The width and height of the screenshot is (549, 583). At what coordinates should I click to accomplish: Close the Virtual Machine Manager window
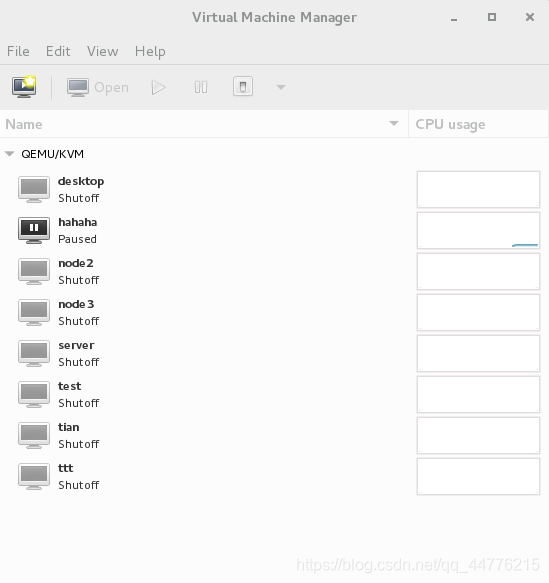coord(530,17)
